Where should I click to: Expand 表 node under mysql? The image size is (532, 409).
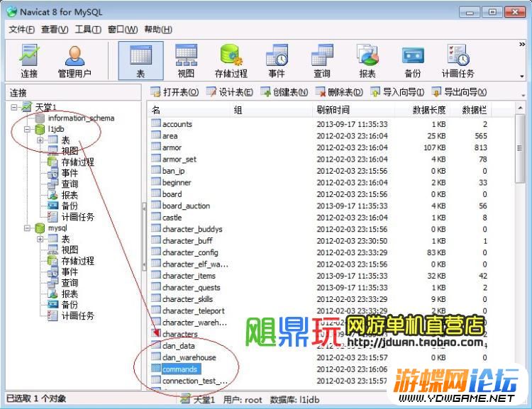(x=40, y=239)
